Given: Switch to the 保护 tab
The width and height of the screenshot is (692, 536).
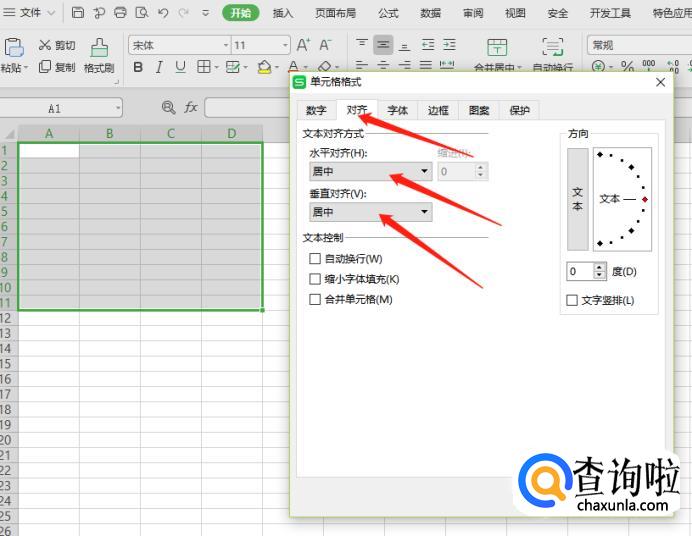Looking at the screenshot, I should 519,110.
